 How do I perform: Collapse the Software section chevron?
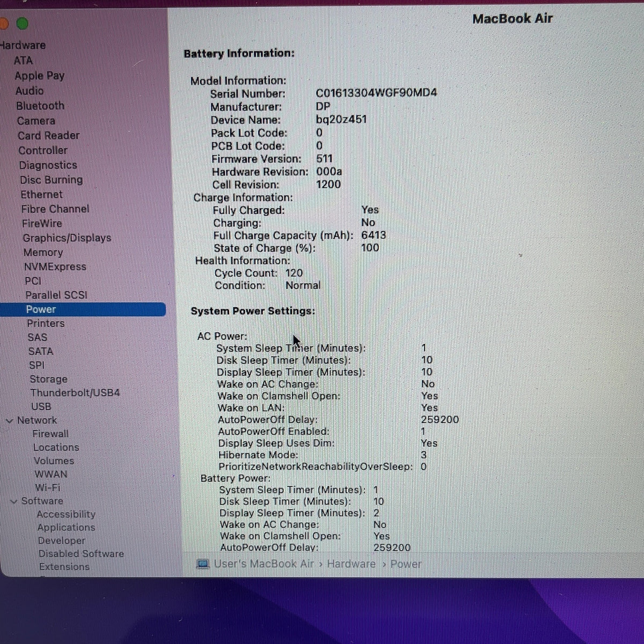(14, 501)
